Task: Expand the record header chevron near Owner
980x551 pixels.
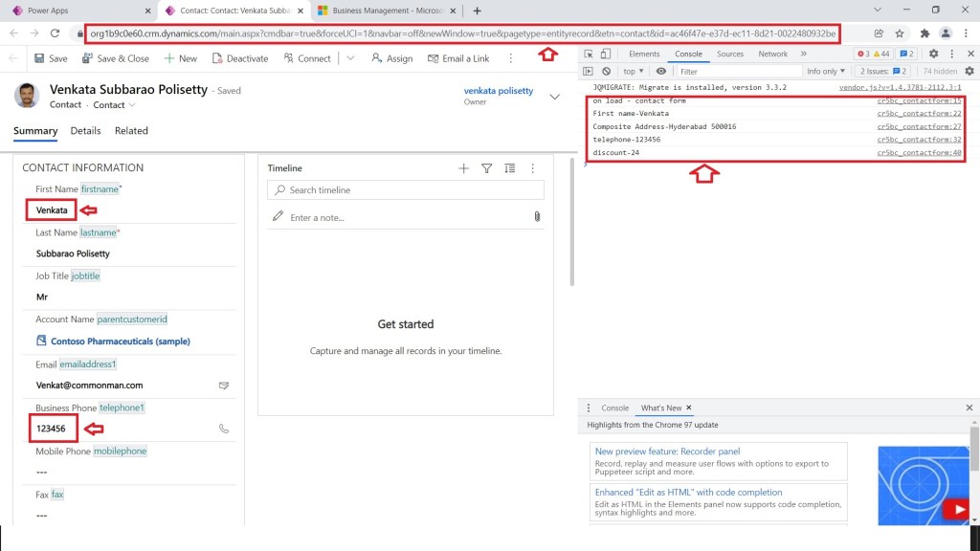Action: (555, 97)
